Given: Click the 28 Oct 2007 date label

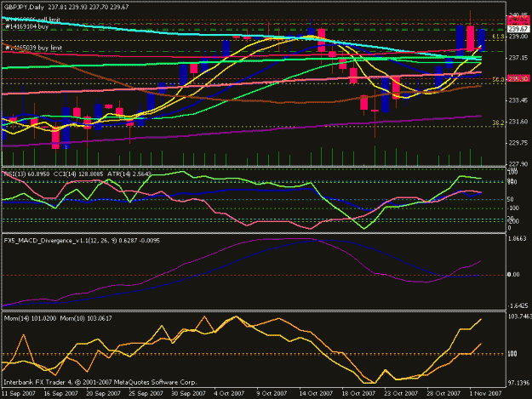Looking at the screenshot, I should [x=443, y=393].
